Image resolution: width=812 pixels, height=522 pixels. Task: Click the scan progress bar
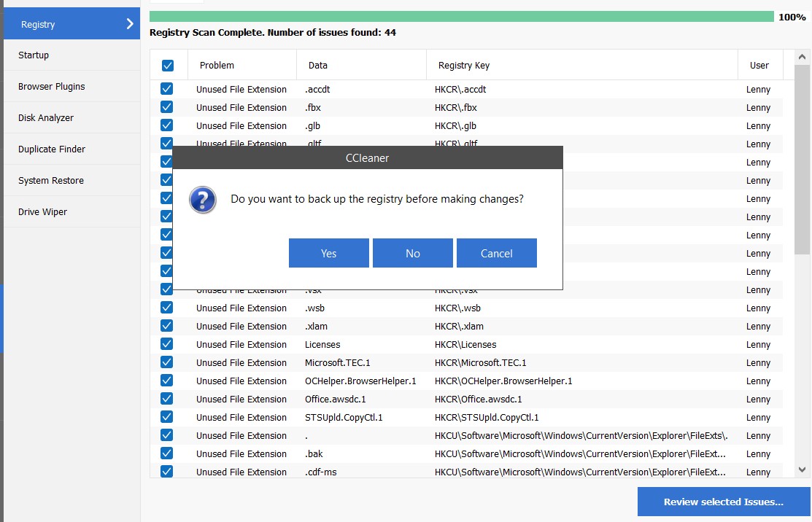pos(462,17)
